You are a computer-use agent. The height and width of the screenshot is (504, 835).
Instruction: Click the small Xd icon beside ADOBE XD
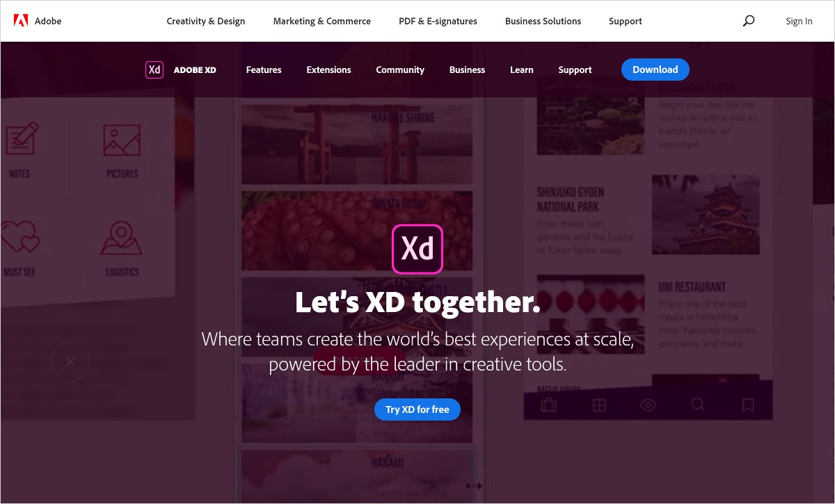coord(154,70)
